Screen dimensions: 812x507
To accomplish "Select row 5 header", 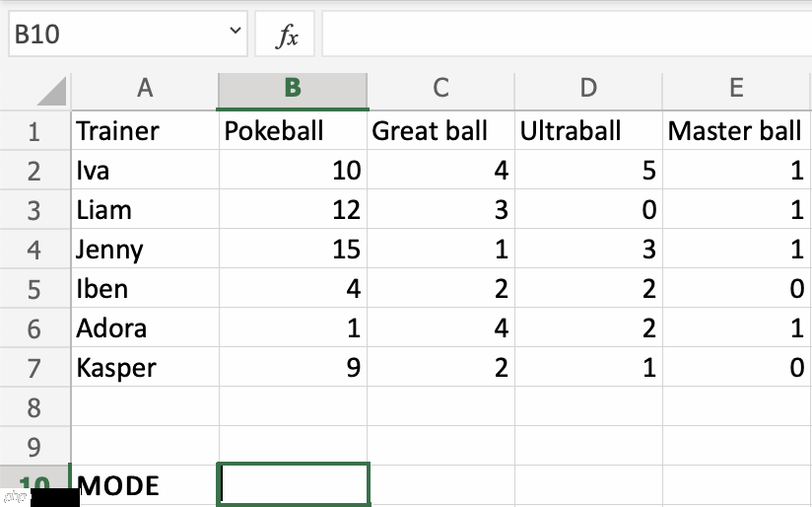I will tap(34, 288).
